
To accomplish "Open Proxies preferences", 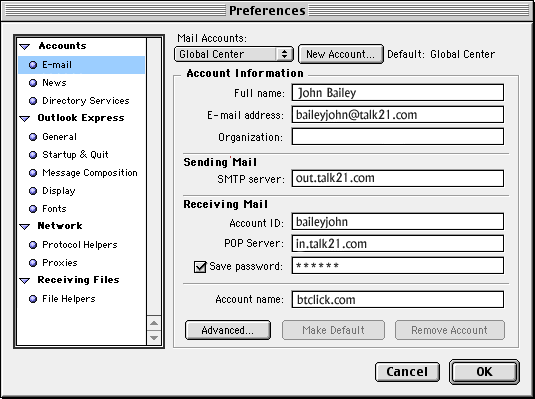I will pos(60,263).
